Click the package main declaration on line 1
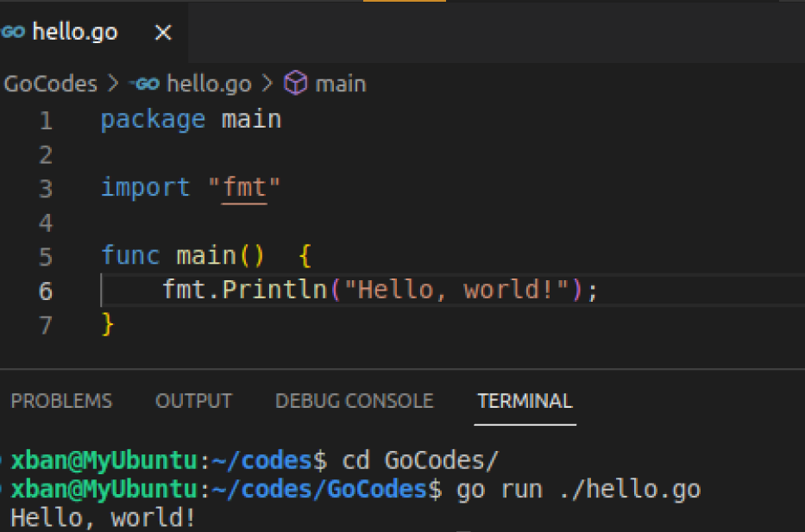Image resolution: width=805 pixels, height=532 pixels. click(x=190, y=119)
